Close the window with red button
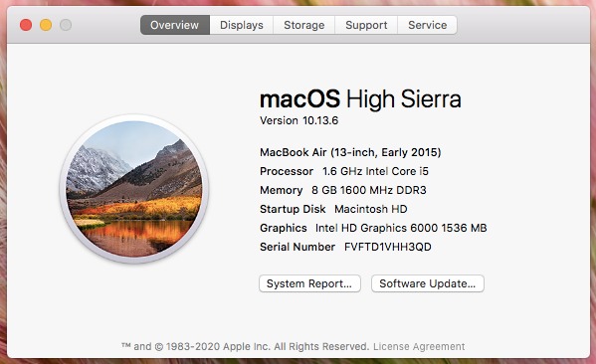 pyautogui.click(x=26, y=25)
